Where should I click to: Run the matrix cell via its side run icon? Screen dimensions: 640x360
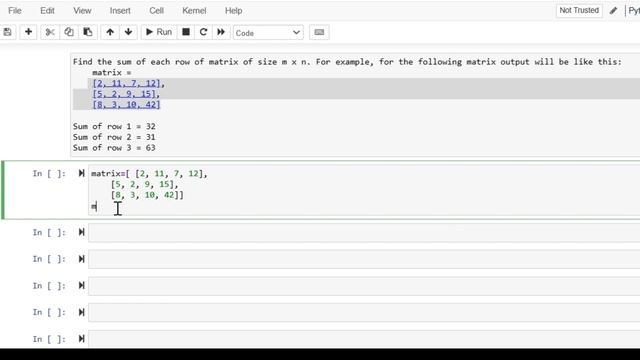point(81,173)
